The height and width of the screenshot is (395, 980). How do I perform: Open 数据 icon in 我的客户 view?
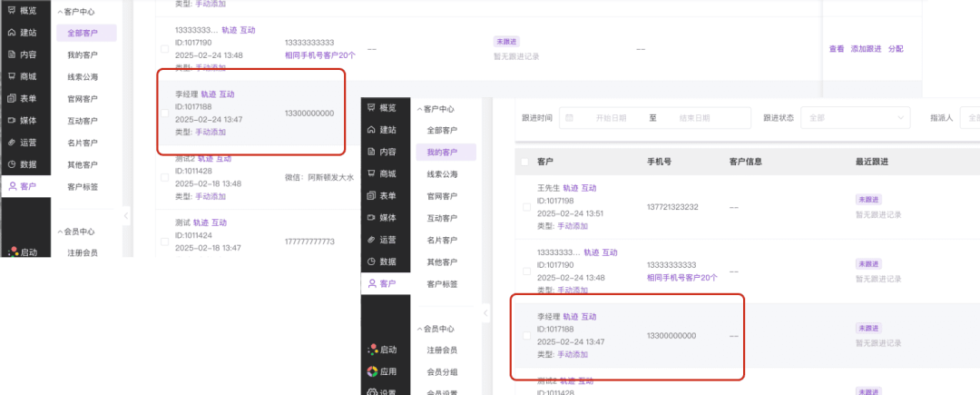tap(372, 262)
